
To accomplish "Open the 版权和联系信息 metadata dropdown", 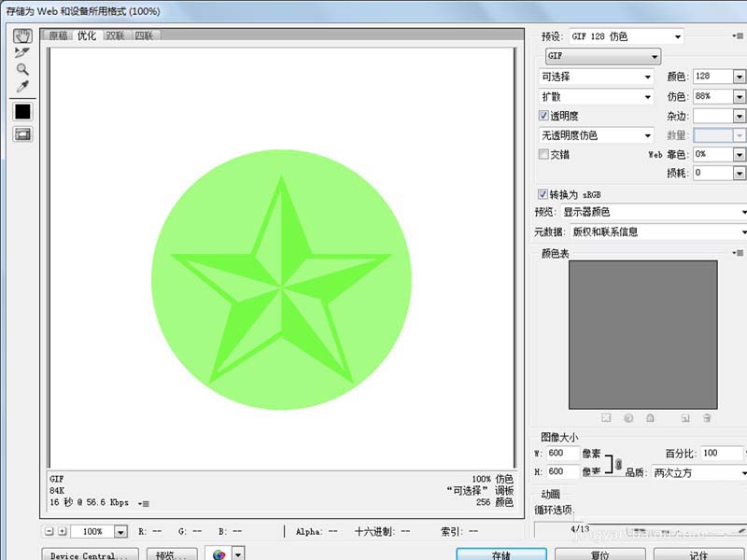I will (x=658, y=231).
